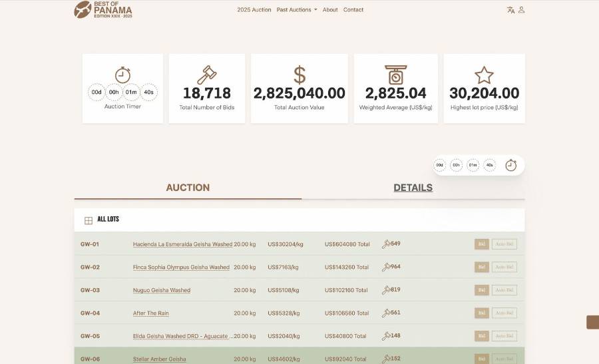Switch to the DETAILS tab
Image resolution: width=599 pixels, height=364 pixels.
413,188
